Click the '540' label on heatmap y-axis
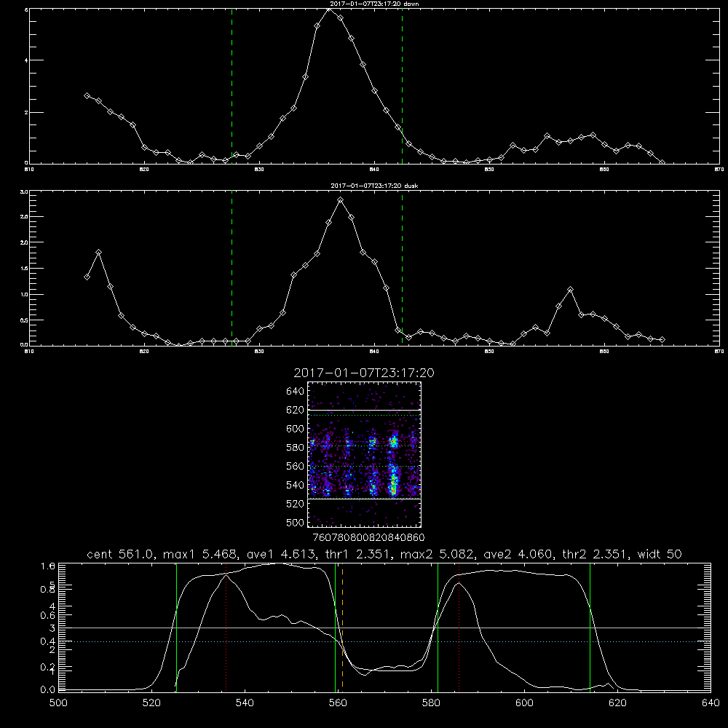This screenshot has width=728, height=728. pyautogui.click(x=296, y=485)
